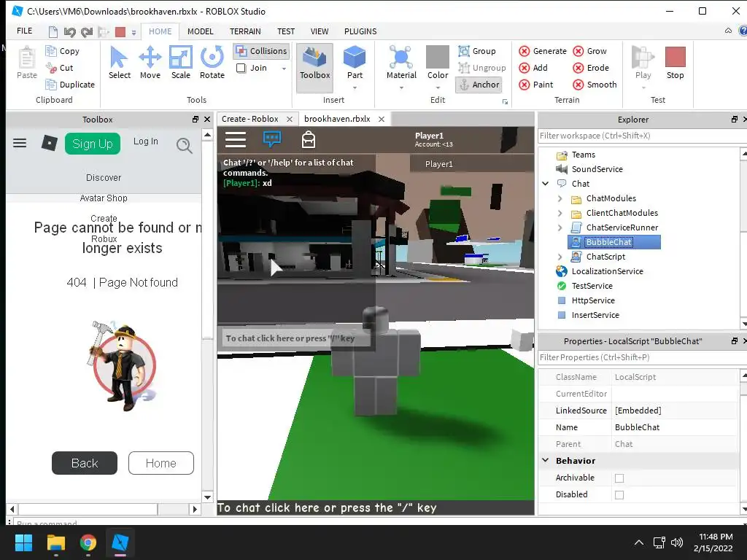Click the Discover link in Toolbox
The image size is (747, 560).
tap(104, 178)
